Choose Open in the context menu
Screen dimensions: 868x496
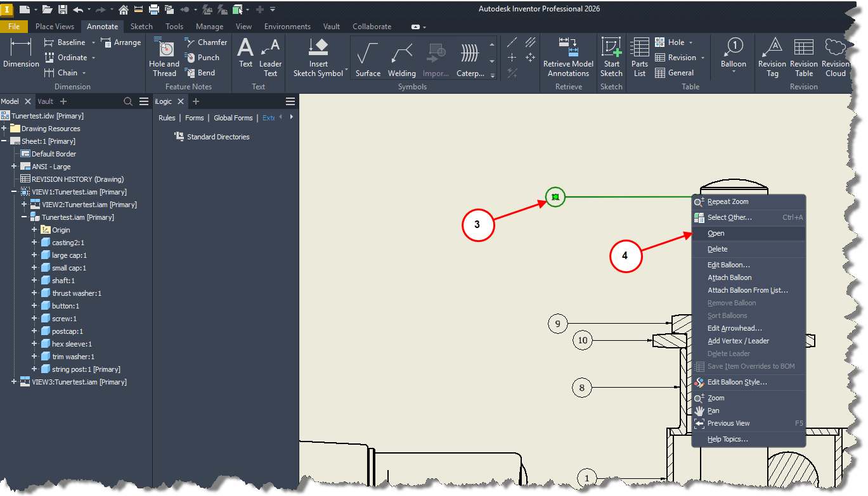(x=749, y=233)
